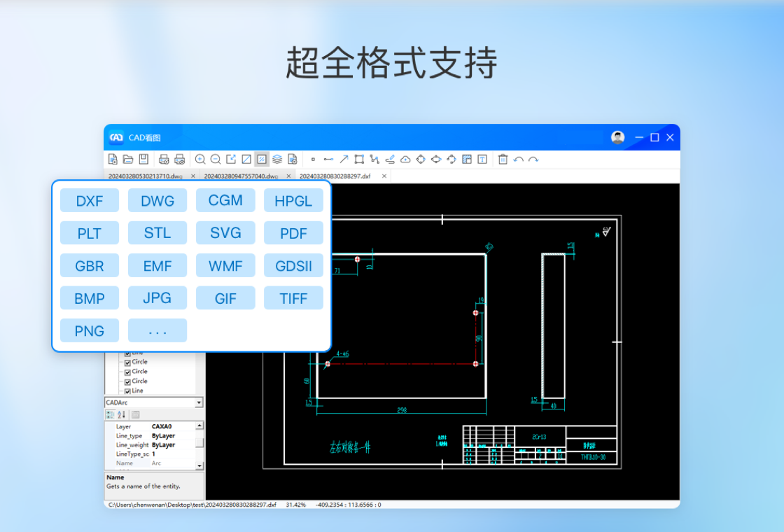The width and height of the screenshot is (784, 532).
Task: Select the Layer property value CAXA0
Action: point(162,426)
